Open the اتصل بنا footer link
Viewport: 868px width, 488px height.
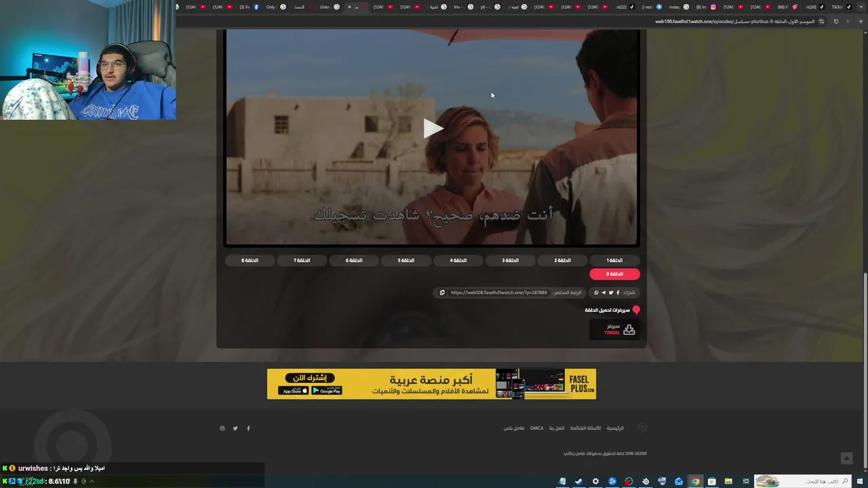(x=557, y=428)
